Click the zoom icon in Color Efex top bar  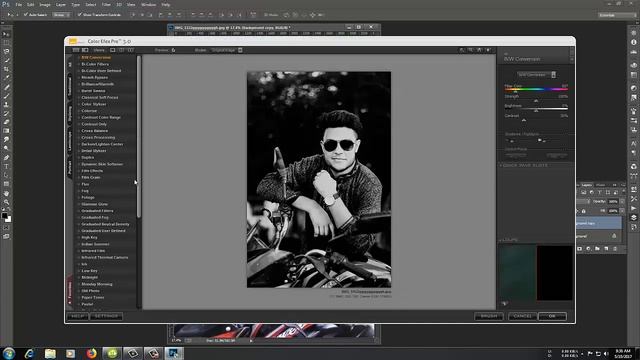(471, 50)
